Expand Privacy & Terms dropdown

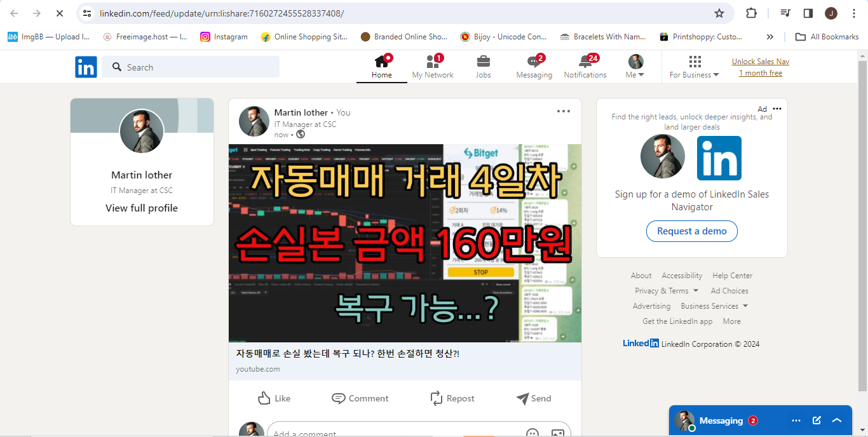point(667,291)
